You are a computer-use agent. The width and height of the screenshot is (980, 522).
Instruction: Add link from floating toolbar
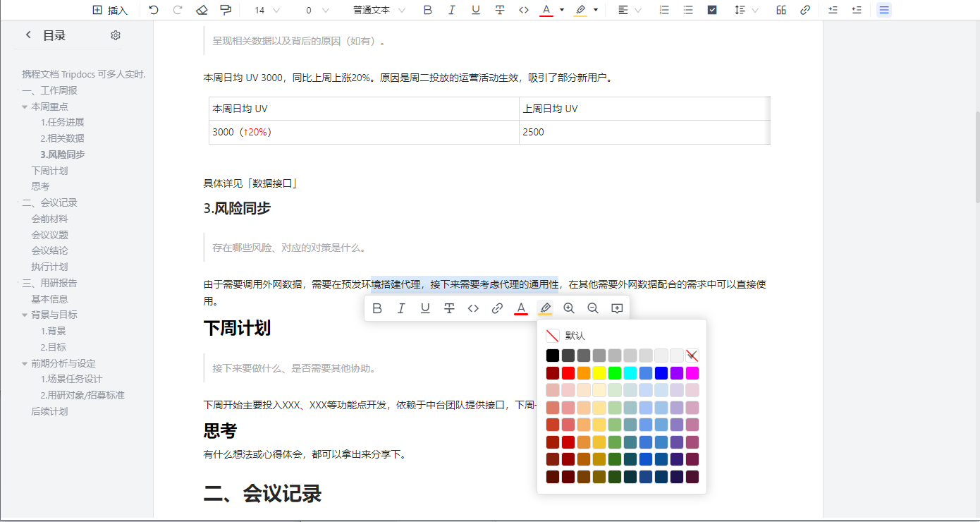(x=497, y=308)
